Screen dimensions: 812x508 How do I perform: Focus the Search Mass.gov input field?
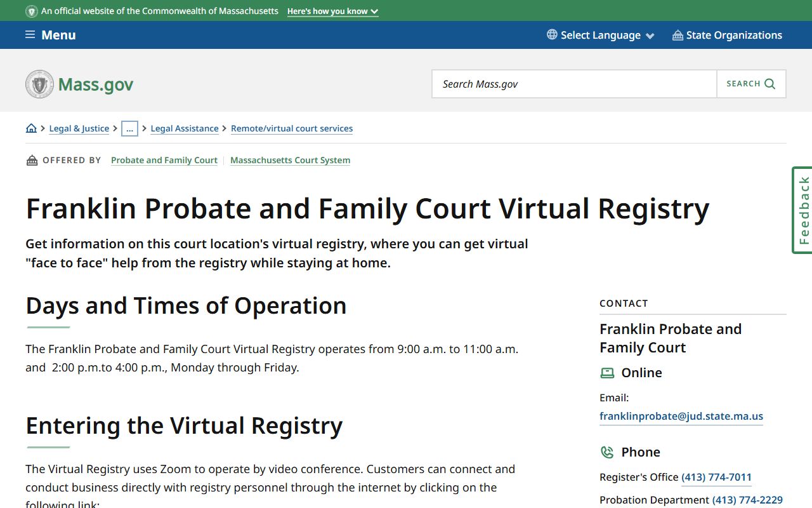pos(574,84)
